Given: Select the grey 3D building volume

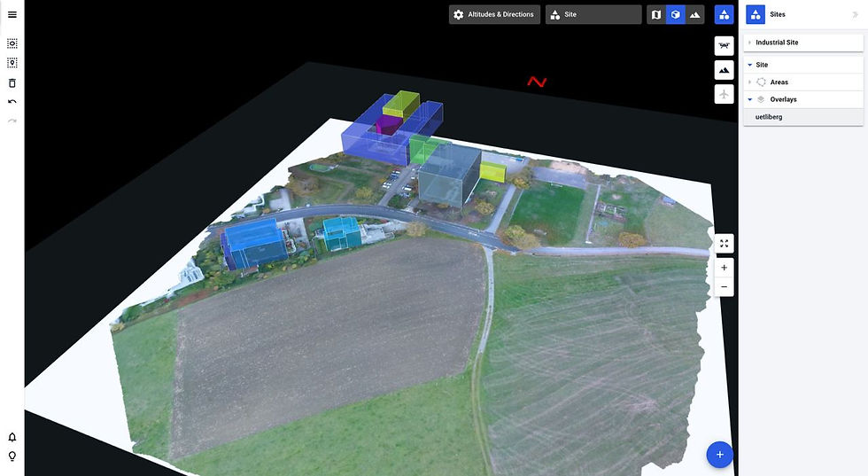Looking at the screenshot, I should coord(449,174).
